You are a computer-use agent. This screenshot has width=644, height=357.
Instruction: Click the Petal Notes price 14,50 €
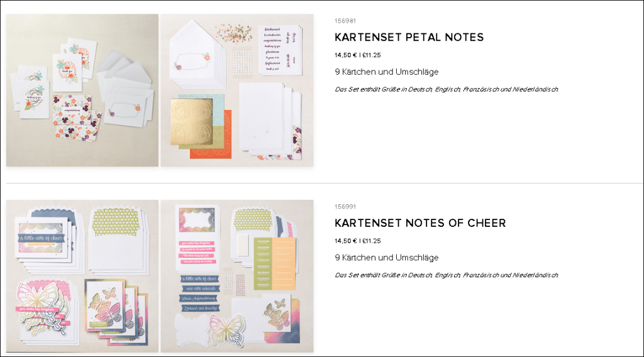coord(346,55)
